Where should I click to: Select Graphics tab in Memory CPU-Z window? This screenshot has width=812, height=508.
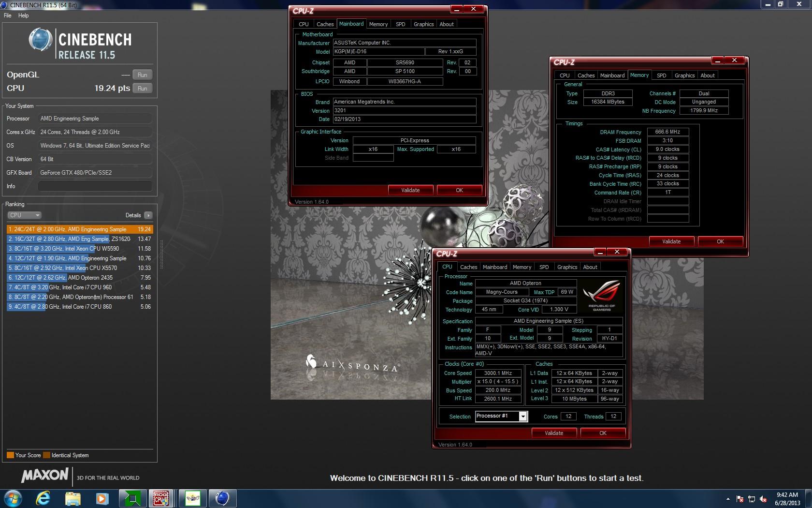click(685, 75)
